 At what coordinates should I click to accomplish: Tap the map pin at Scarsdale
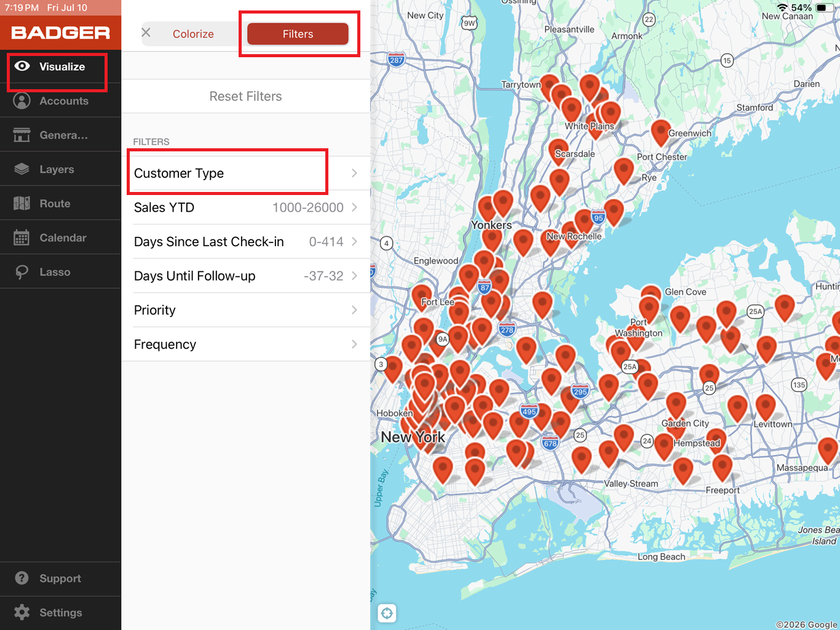click(558, 152)
